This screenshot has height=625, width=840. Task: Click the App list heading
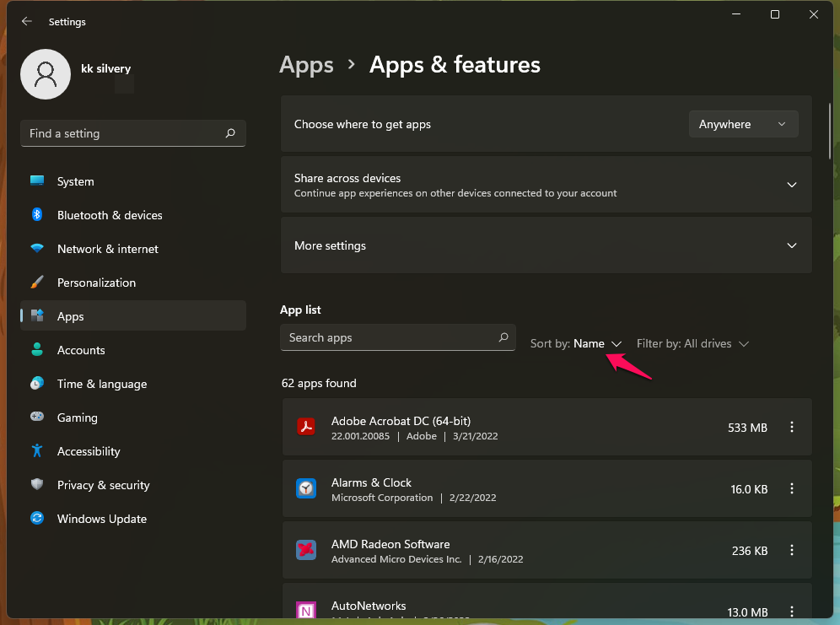pyautogui.click(x=300, y=310)
